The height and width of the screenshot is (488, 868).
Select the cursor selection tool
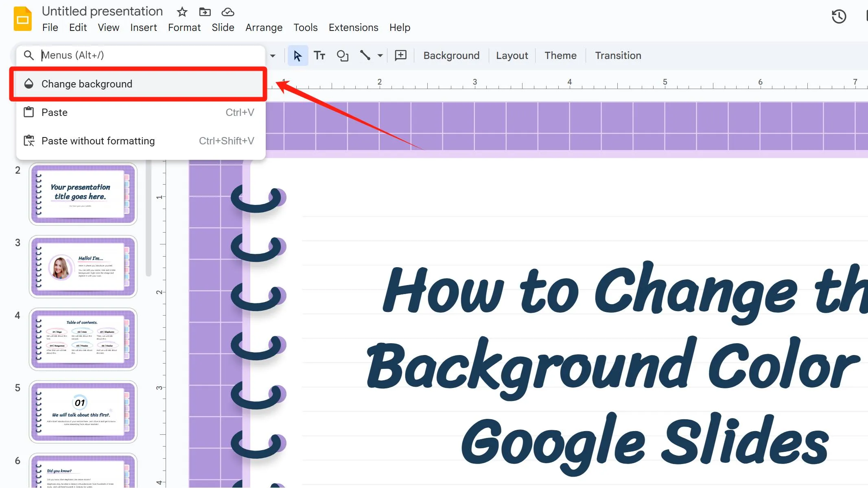[x=297, y=55]
